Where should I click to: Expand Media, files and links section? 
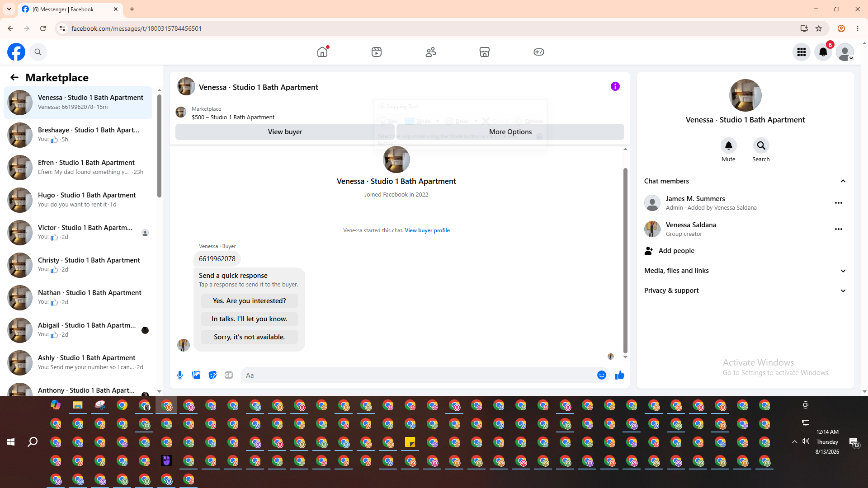[x=745, y=271]
